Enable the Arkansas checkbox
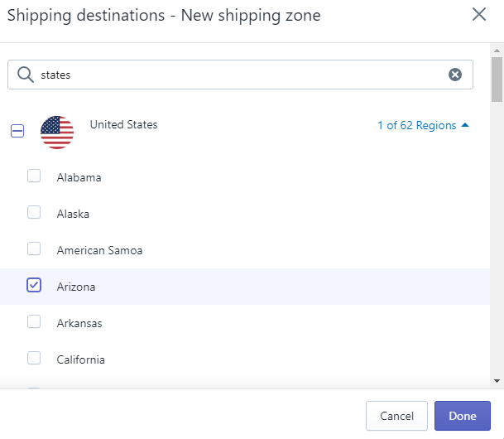This screenshot has width=504, height=439. (34, 321)
